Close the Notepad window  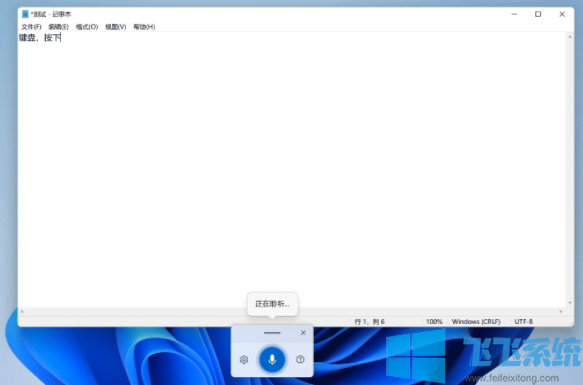tap(562, 14)
